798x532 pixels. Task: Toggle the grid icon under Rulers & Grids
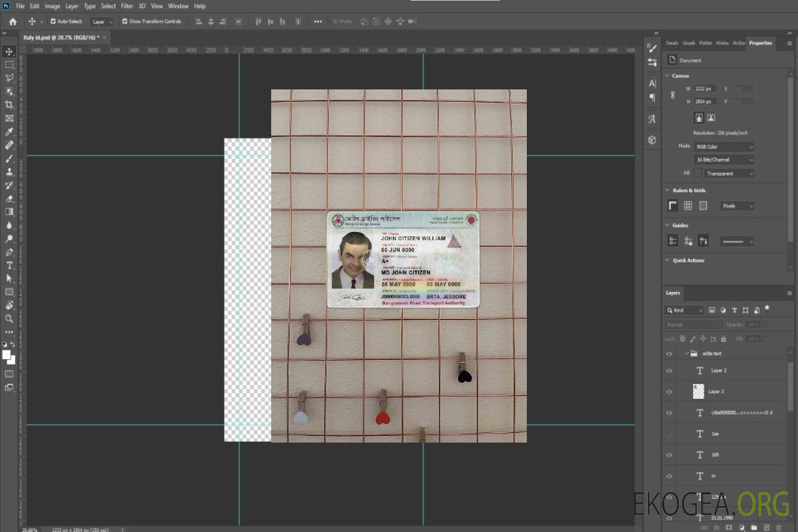pos(687,205)
